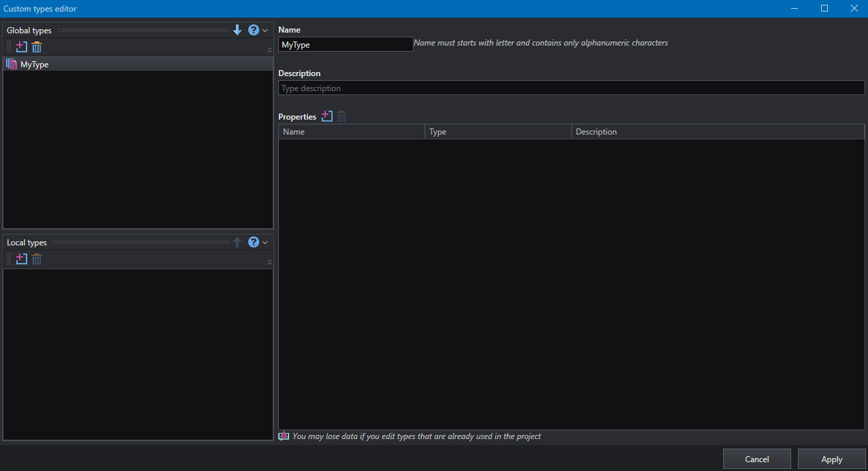Open help for Global types panel
Image resolution: width=868 pixels, height=471 pixels.
point(254,30)
